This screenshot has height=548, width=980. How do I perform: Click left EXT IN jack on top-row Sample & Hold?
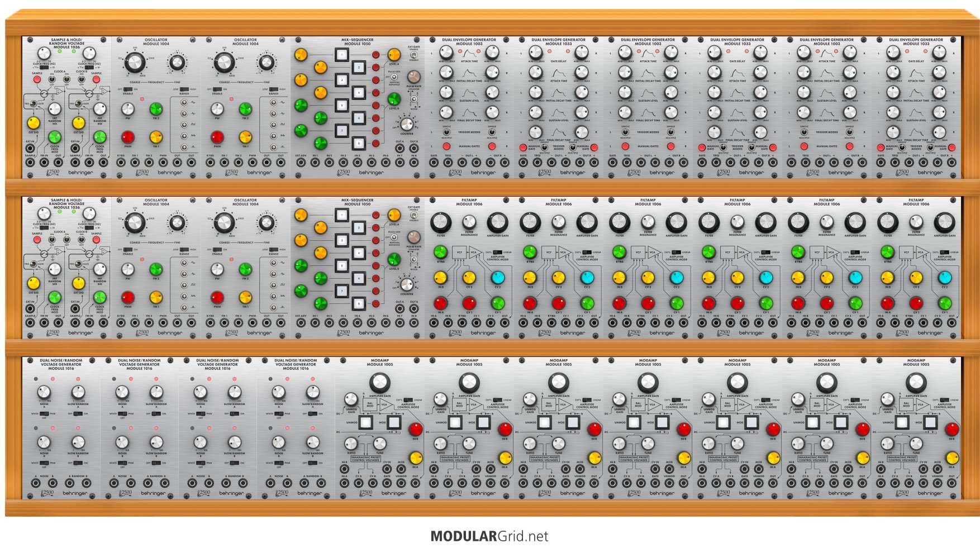click(x=30, y=148)
